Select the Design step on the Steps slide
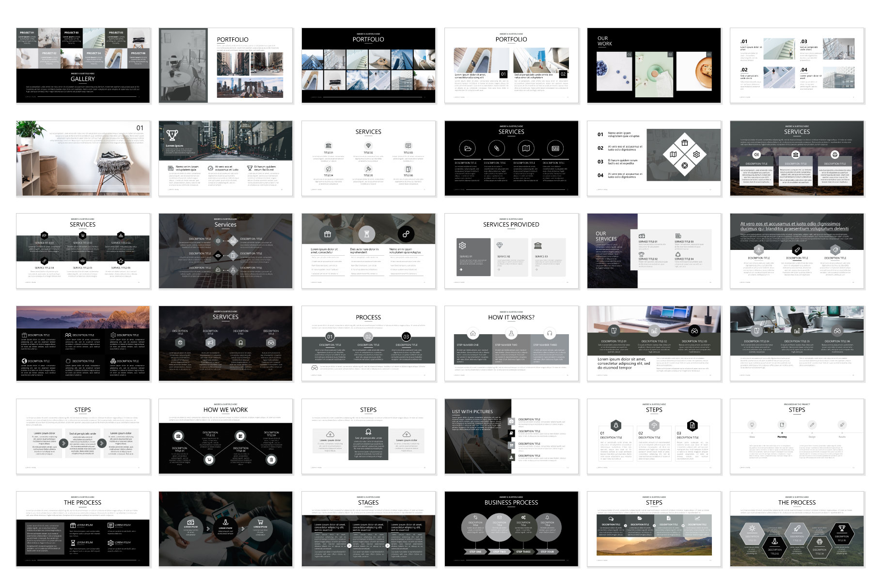The width and height of the screenshot is (882, 588). [x=812, y=437]
